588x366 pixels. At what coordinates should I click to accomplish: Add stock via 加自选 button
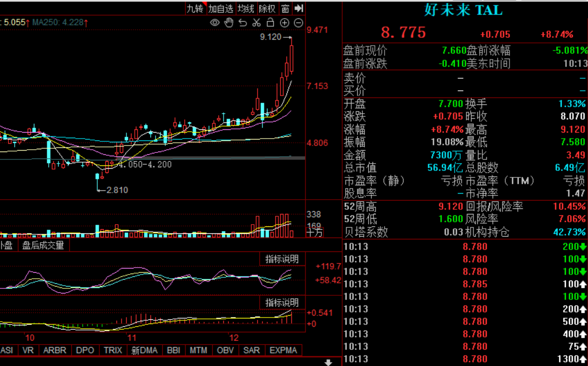(221, 8)
